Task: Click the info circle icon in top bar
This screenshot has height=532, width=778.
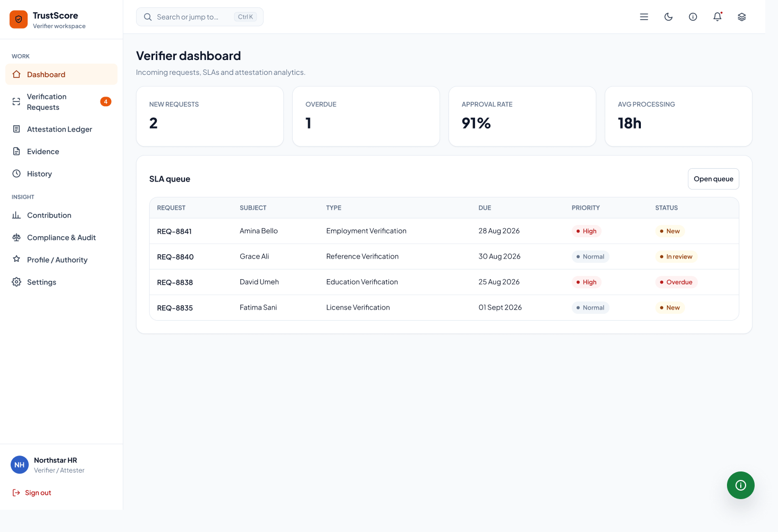Action: 693,17
